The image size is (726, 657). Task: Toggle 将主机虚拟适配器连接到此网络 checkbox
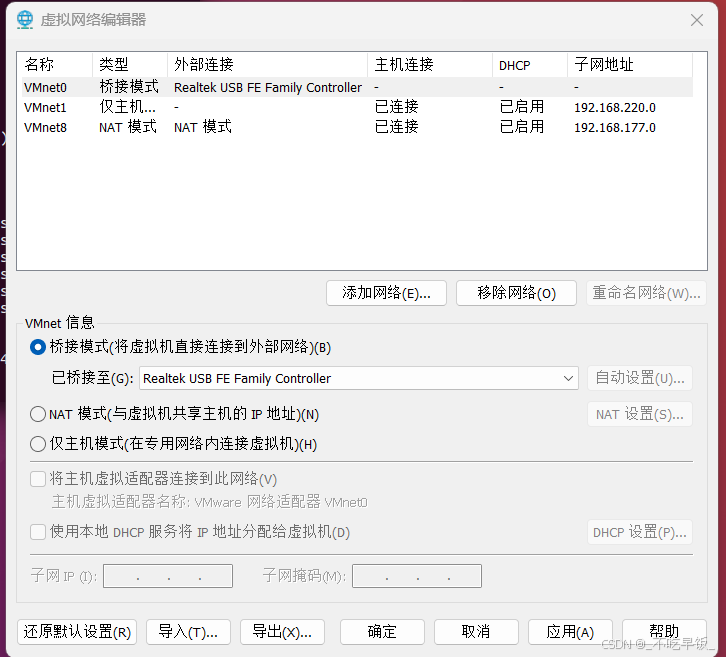point(38,479)
